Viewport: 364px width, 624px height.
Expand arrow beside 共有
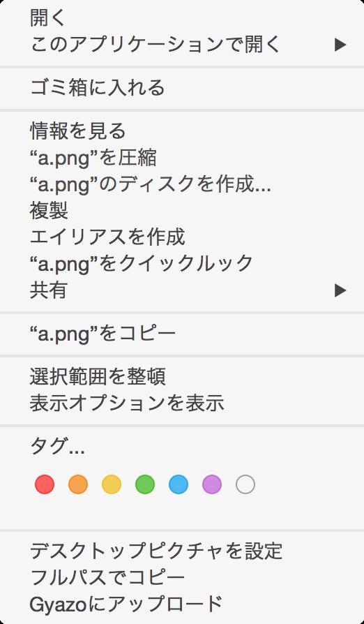[x=340, y=290]
